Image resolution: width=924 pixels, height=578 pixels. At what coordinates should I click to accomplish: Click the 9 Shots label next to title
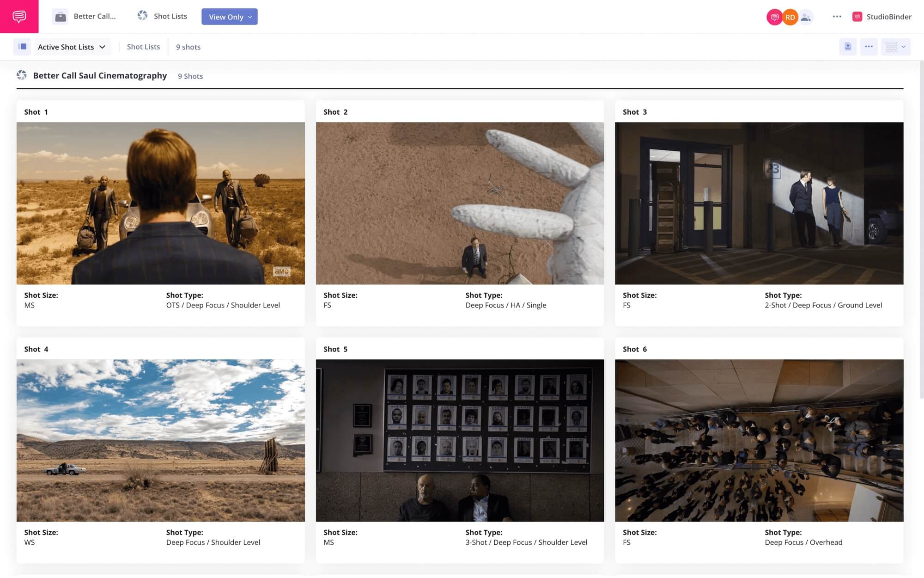(190, 76)
